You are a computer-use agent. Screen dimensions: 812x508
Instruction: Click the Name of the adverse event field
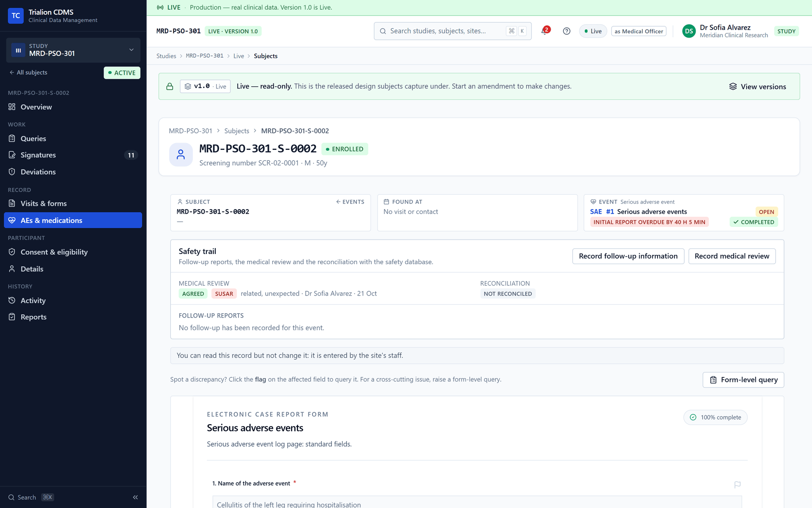477,502
